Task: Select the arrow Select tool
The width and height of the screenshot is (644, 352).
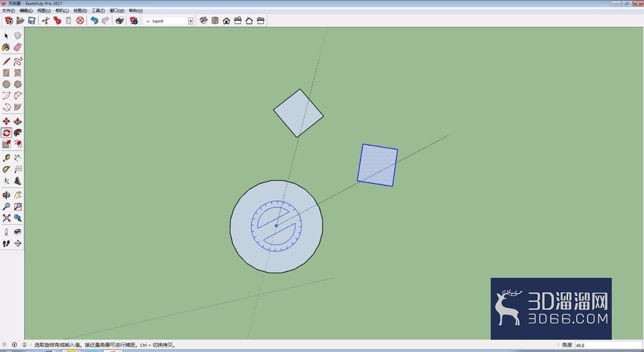Action: tap(6, 36)
